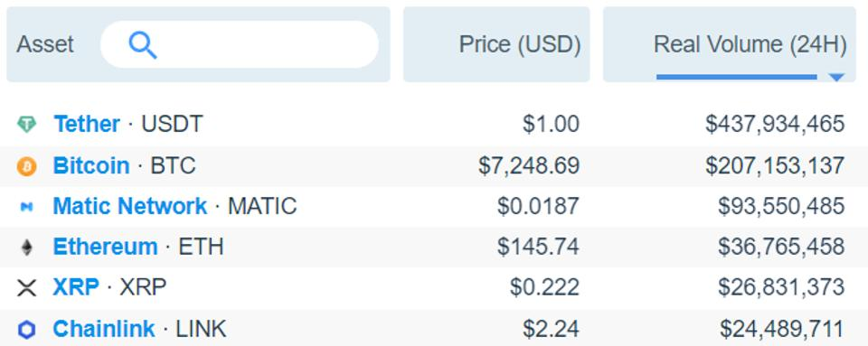Click the Tether coin icon
Image resolution: width=868 pixels, height=346 pixels.
click(x=26, y=125)
